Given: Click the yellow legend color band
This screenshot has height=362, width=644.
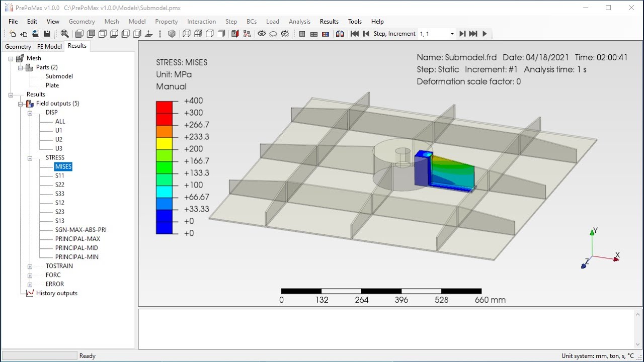Looking at the screenshot, I should [164, 143].
